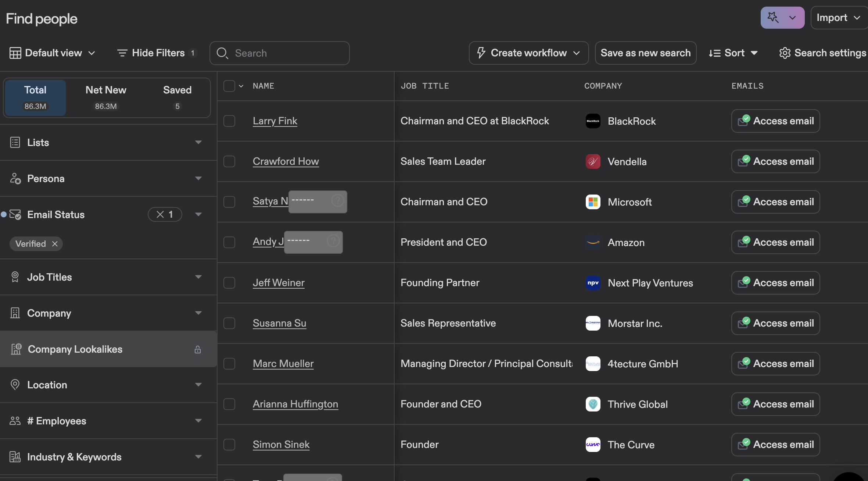
Task: Open the Company Lookalikes filter
Action: (108, 349)
